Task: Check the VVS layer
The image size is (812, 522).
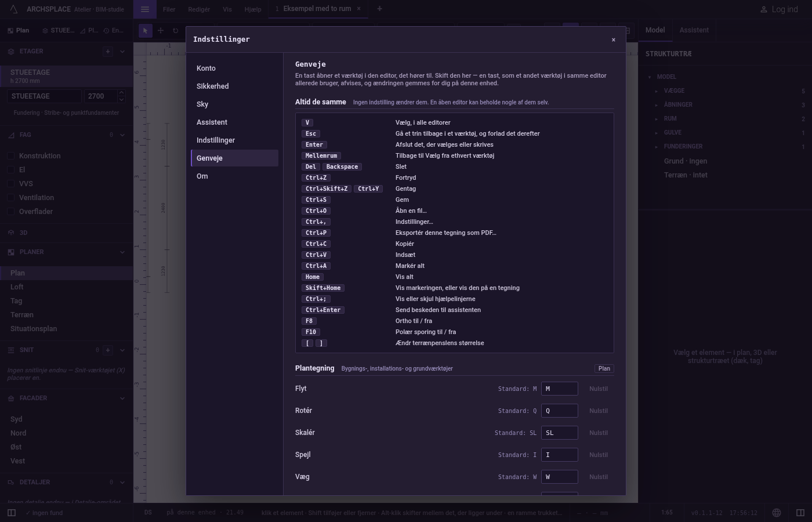Action: (11, 183)
